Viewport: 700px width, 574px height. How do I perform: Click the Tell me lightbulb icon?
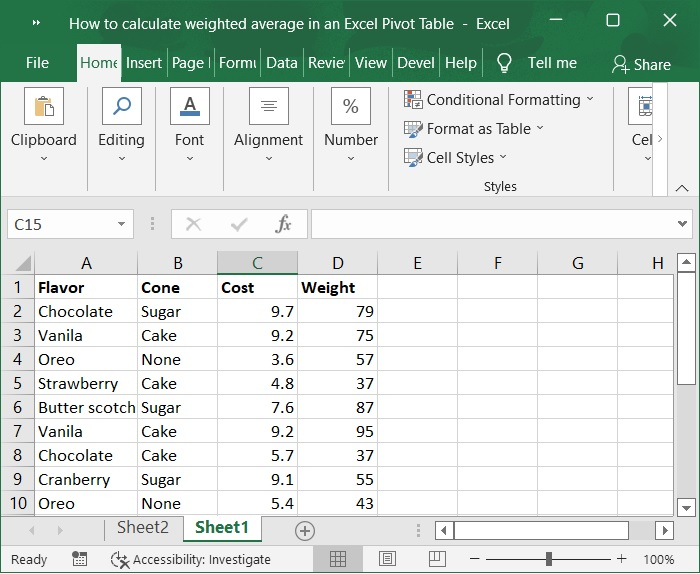click(504, 63)
